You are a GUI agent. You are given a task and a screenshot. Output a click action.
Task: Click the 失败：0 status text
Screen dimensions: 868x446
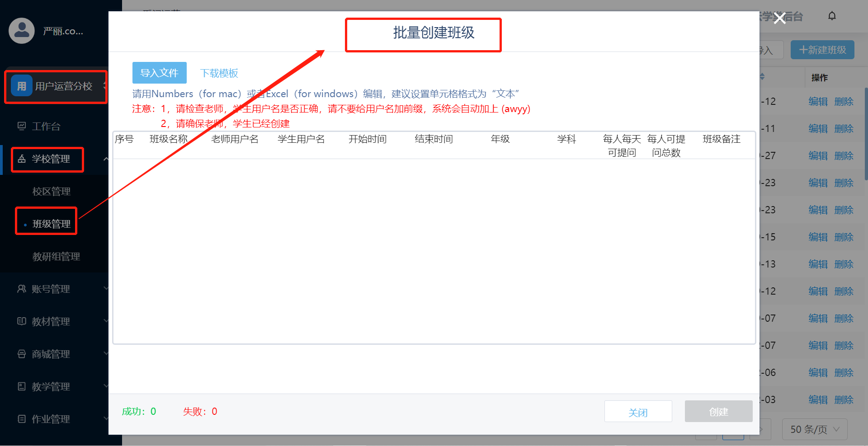click(200, 411)
